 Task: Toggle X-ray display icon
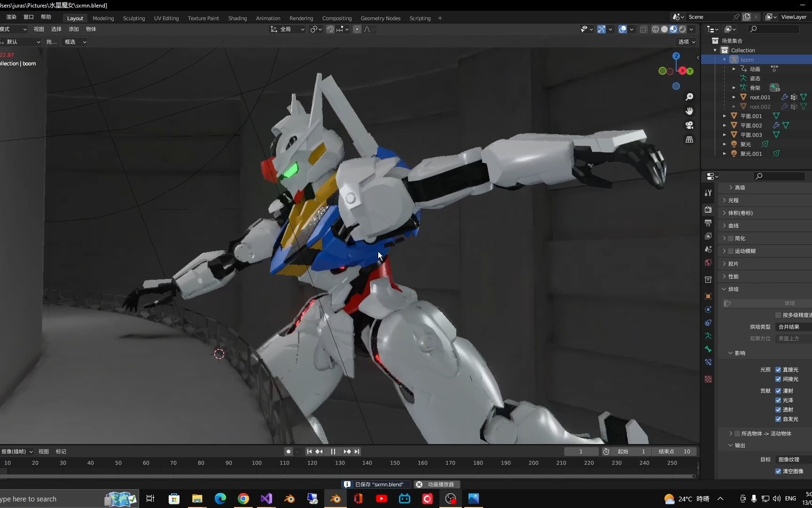[643, 29]
